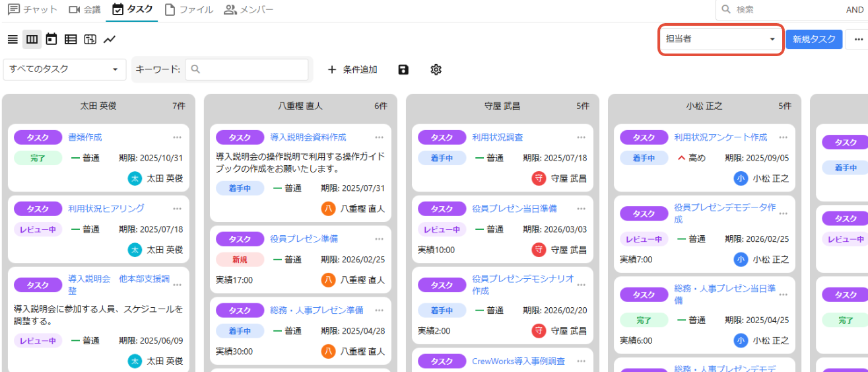Open the 役員プレゼンデモデータ作成 task link

pos(725,213)
